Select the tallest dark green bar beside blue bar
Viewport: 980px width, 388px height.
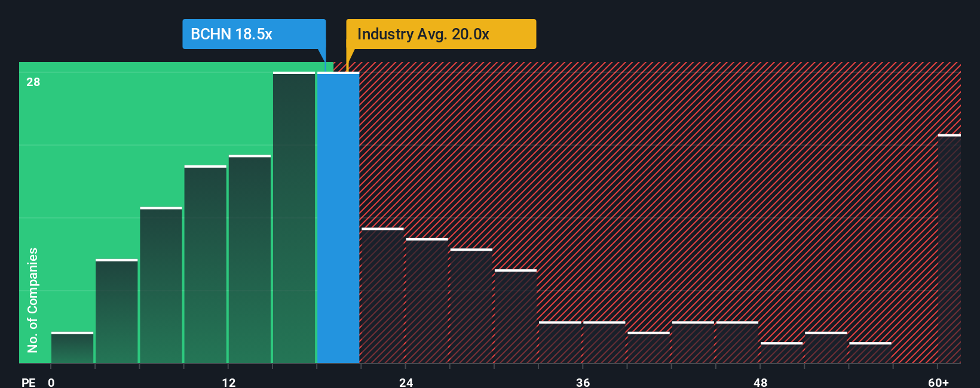(x=294, y=218)
